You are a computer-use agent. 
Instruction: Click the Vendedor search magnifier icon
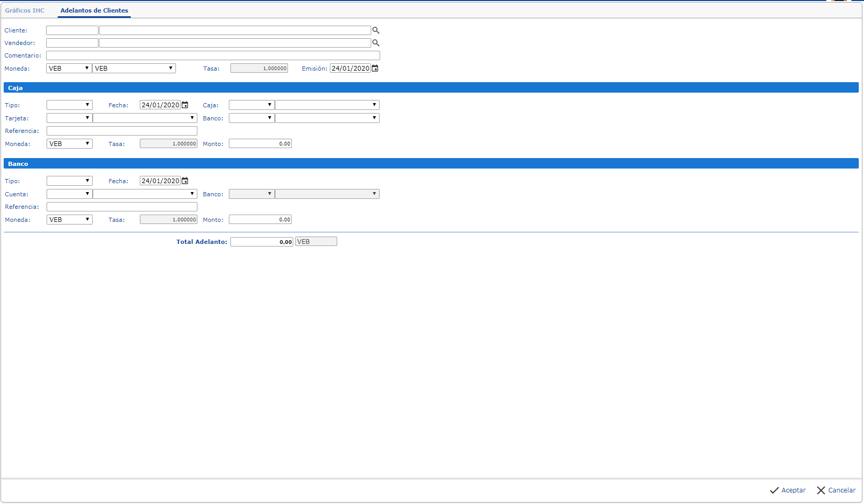375,43
